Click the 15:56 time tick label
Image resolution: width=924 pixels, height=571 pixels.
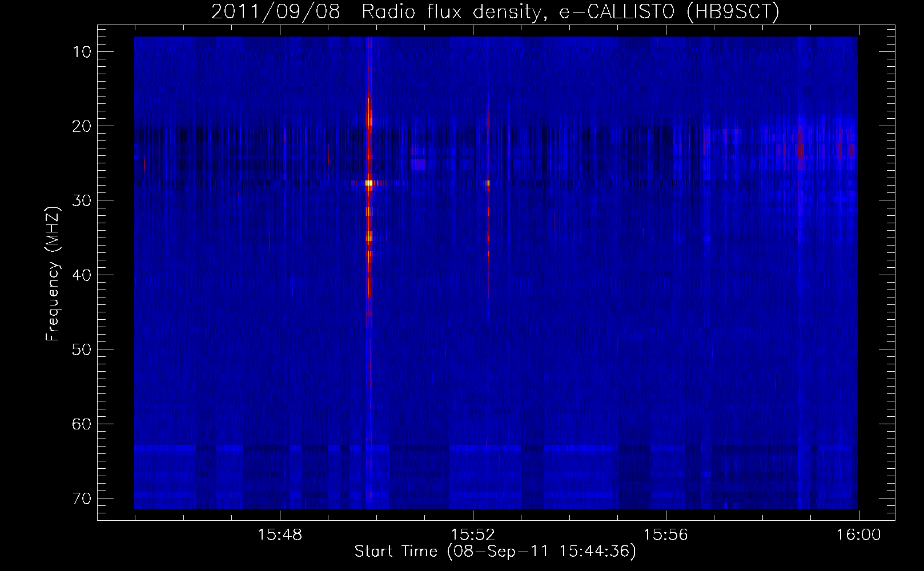[666, 536]
